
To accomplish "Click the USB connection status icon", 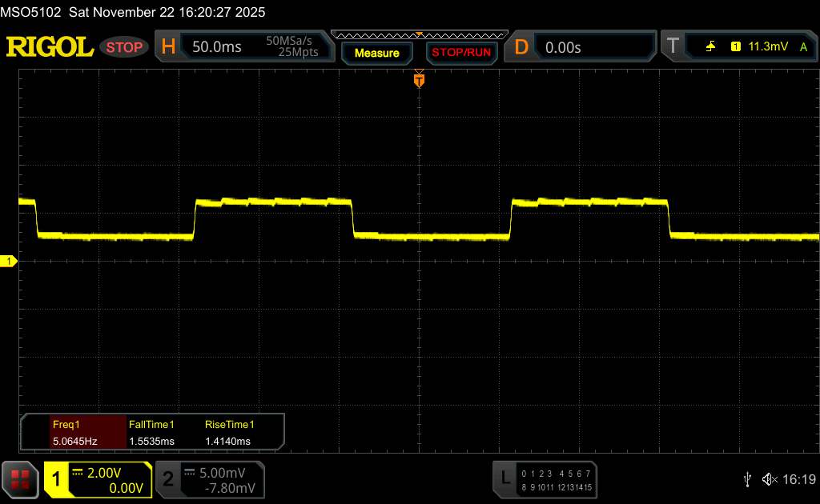I will 747,479.
